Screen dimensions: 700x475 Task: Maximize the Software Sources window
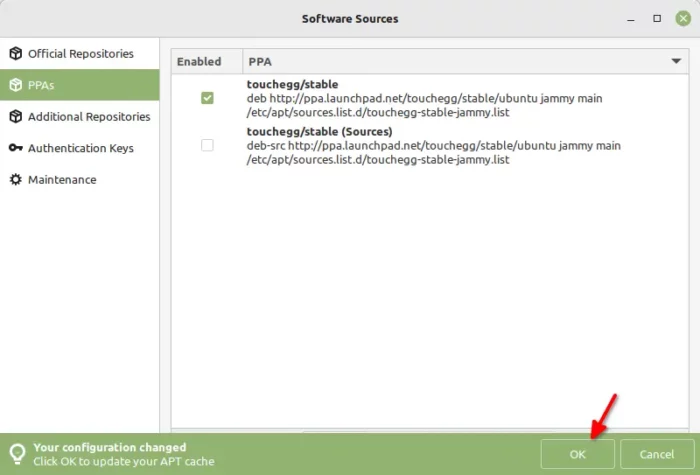pos(657,18)
